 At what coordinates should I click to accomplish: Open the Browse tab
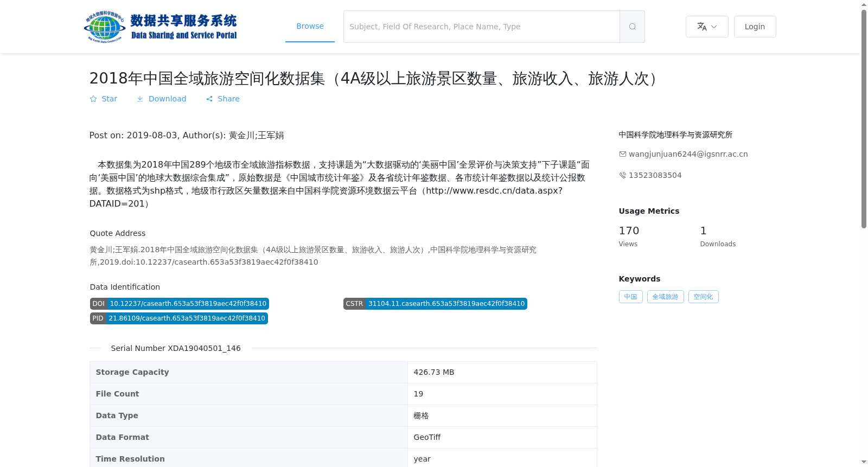coord(310,26)
